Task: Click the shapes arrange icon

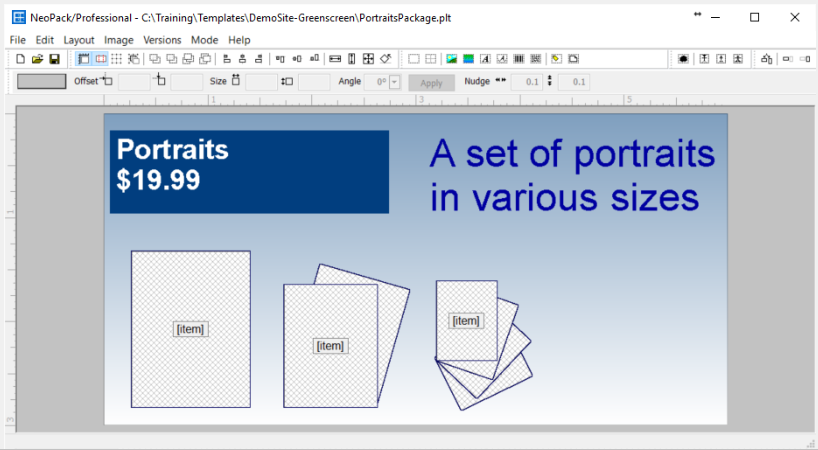Action: click(766, 59)
